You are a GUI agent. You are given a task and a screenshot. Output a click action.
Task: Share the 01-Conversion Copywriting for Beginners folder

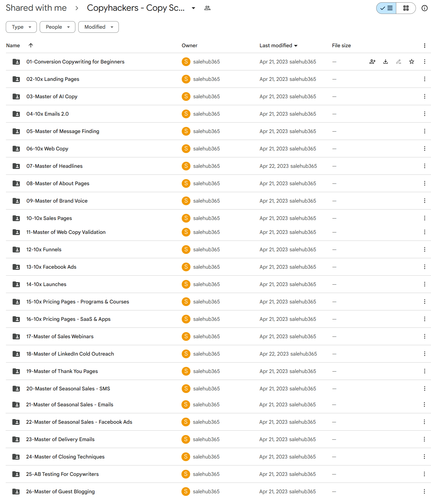coord(372,61)
